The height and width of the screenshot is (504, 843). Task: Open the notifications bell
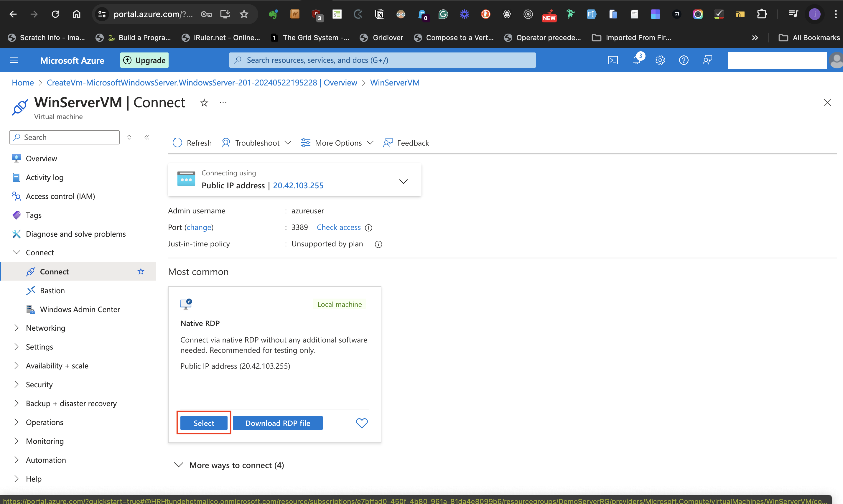click(x=636, y=60)
